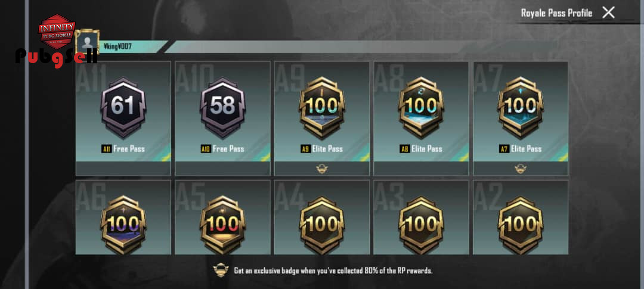Click the player avatar next to ¥king¥007
This screenshot has width=644, height=289.
(x=87, y=42)
